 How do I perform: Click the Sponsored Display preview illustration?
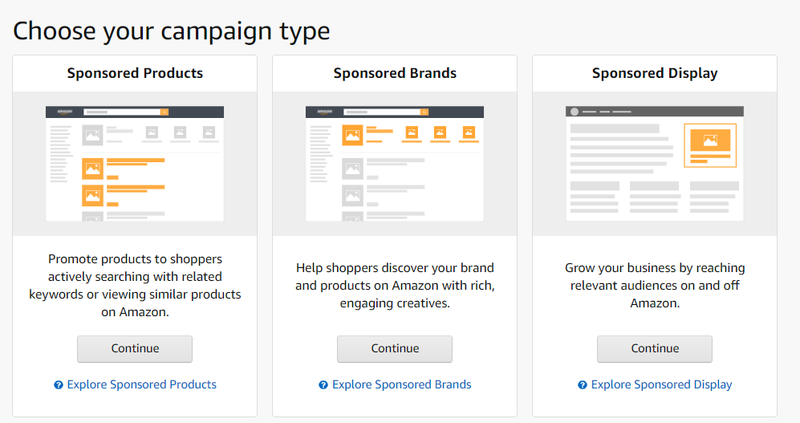click(654, 163)
